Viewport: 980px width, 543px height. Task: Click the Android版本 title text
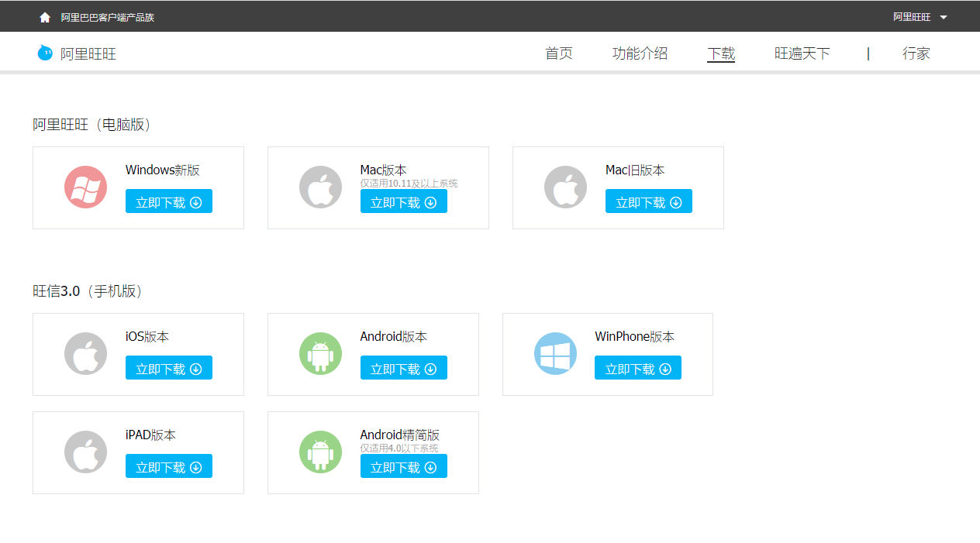tap(394, 337)
